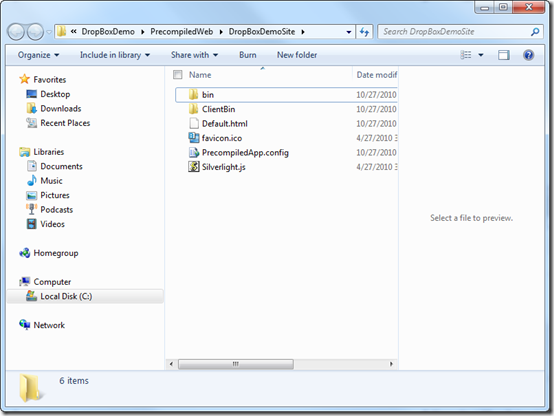Click the blue Help icon
Viewport: 554px width, 416px height.
click(529, 55)
